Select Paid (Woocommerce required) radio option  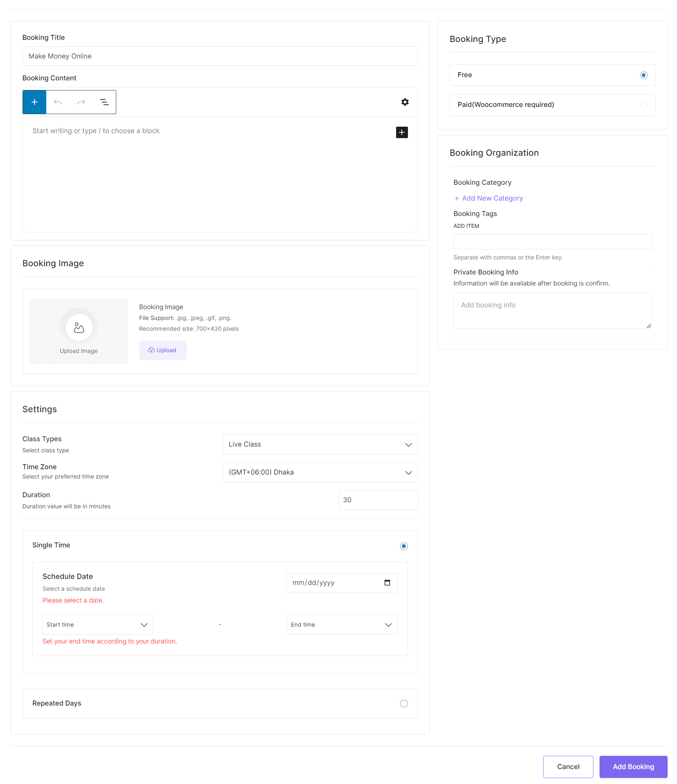643,105
